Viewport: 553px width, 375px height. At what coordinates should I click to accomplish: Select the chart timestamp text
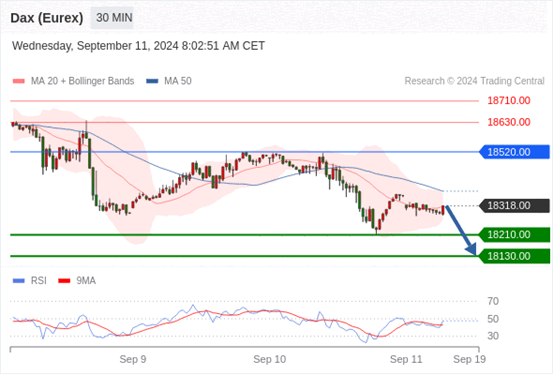(x=138, y=46)
